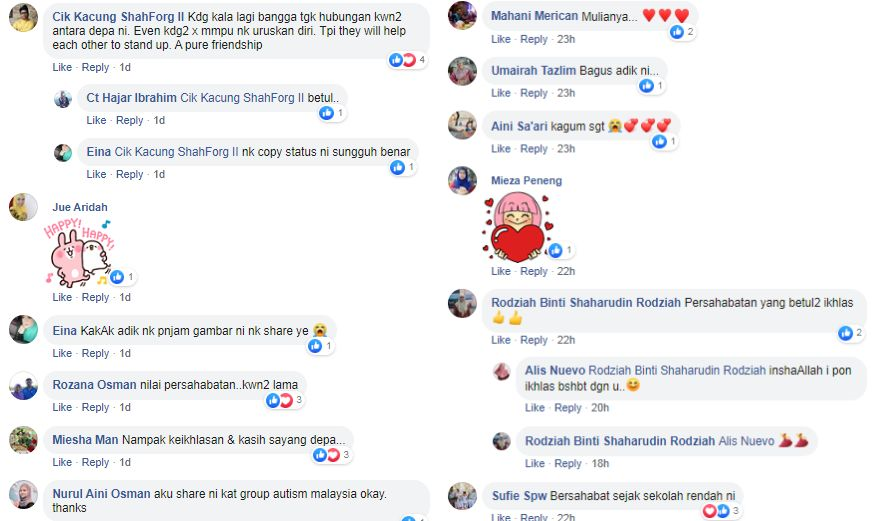Click like reaction count on Rozana Osman's comment
The width and height of the screenshot is (877, 521).
pos(285,400)
